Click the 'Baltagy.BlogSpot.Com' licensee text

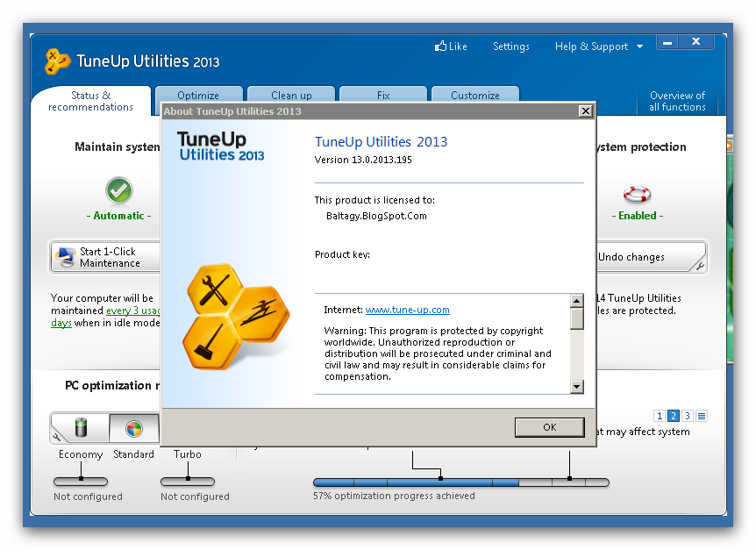pos(376,216)
